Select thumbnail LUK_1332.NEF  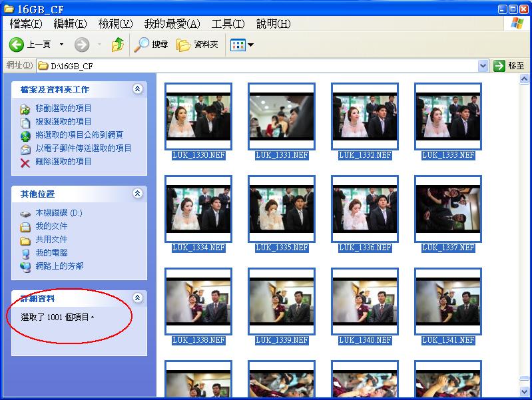(x=365, y=116)
